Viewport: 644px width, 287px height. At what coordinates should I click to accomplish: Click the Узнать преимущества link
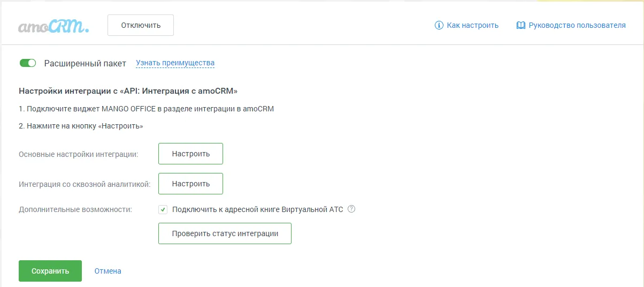[x=175, y=63]
